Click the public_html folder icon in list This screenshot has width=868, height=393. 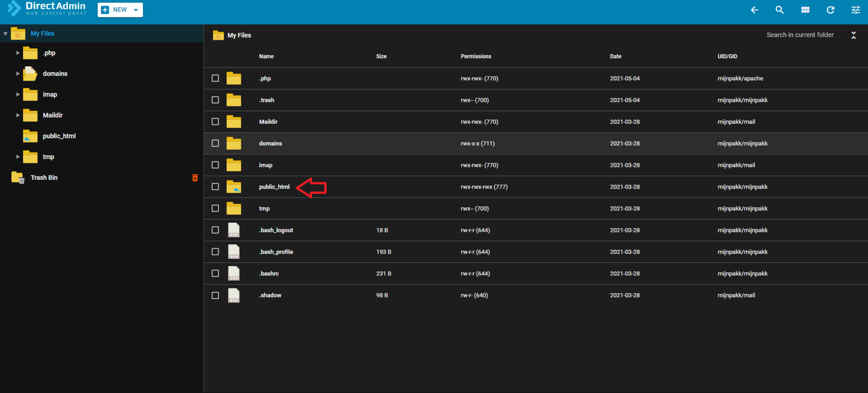coord(234,186)
